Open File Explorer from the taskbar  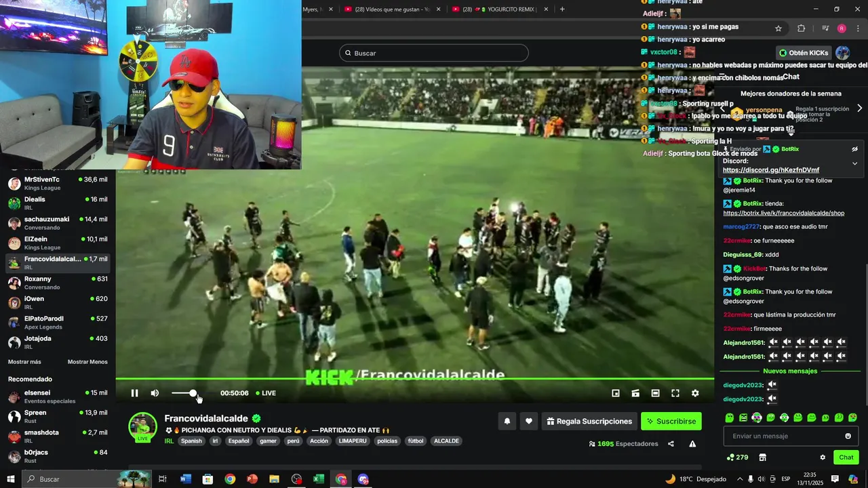point(274,479)
